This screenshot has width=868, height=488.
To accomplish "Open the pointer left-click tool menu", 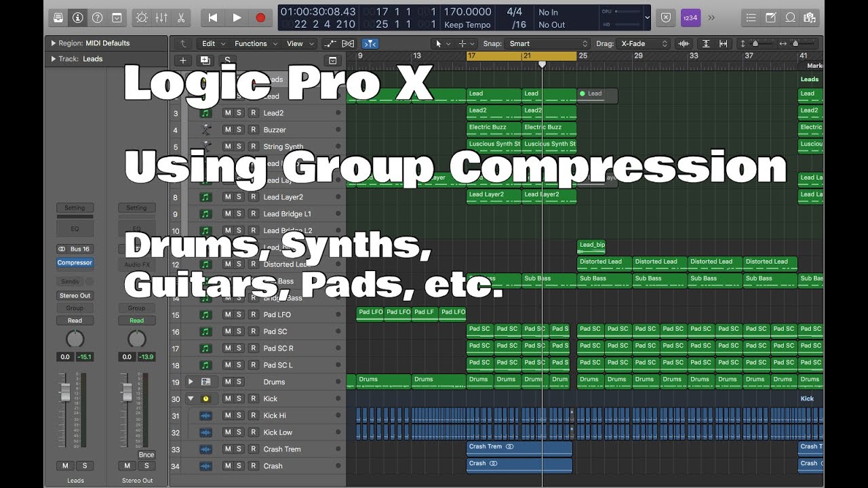I will 442,43.
